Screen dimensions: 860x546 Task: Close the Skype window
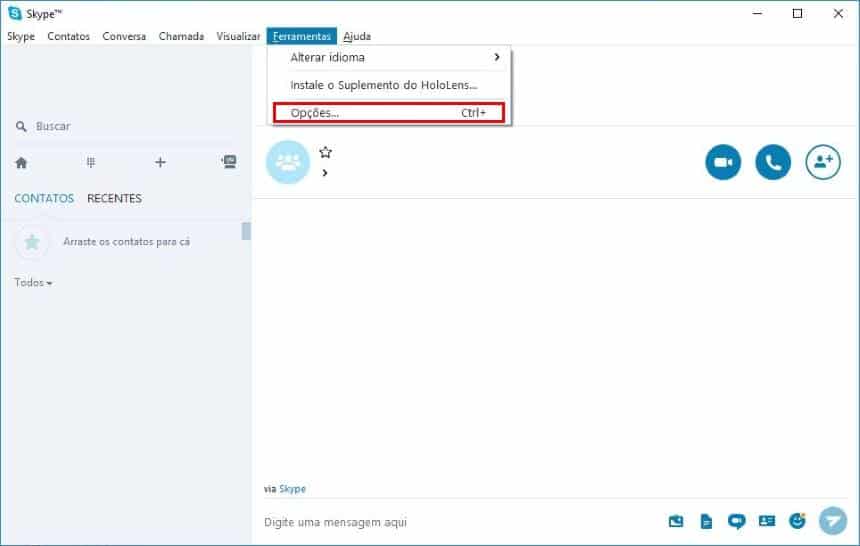click(838, 13)
